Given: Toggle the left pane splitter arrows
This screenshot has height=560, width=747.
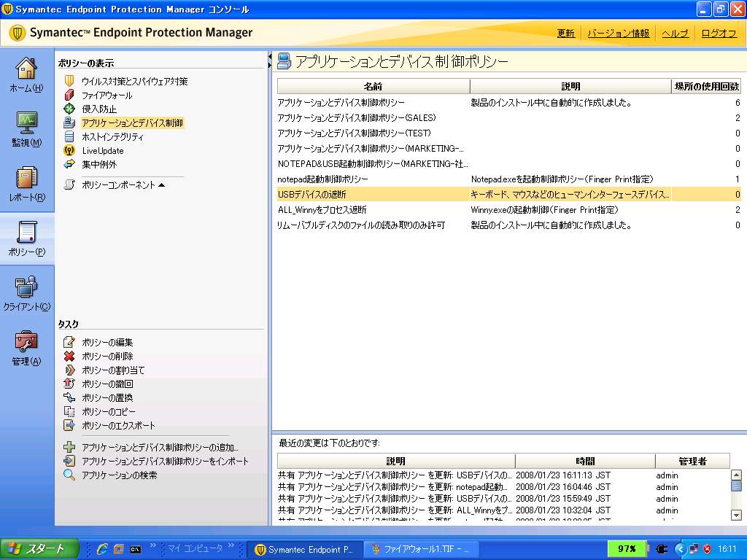Looking at the screenshot, I should [270, 61].
